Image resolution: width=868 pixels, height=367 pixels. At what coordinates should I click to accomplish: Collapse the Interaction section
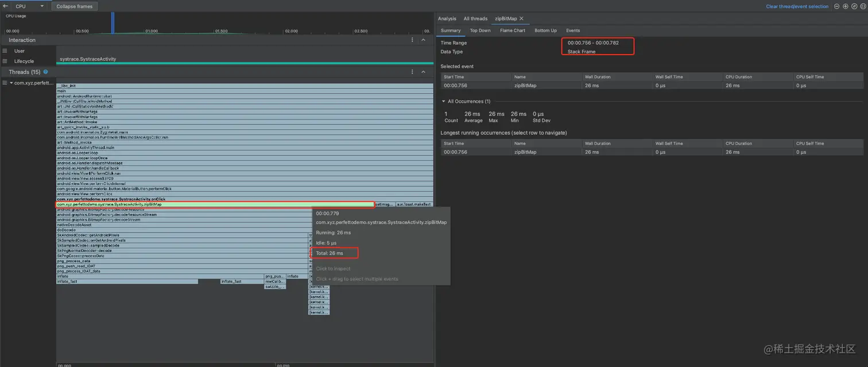click(423, 40)
